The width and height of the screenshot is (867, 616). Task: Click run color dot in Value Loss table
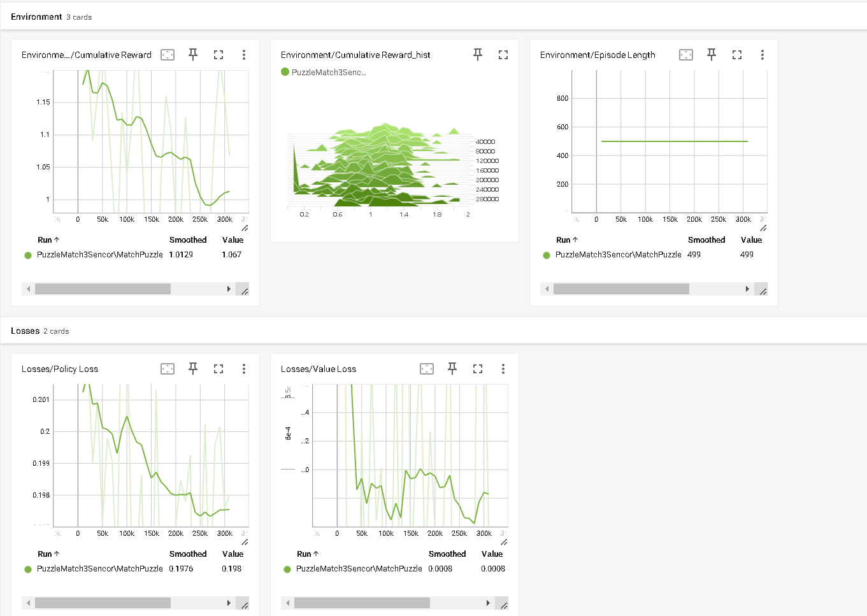pyautogui.click(x=287, y=569)
